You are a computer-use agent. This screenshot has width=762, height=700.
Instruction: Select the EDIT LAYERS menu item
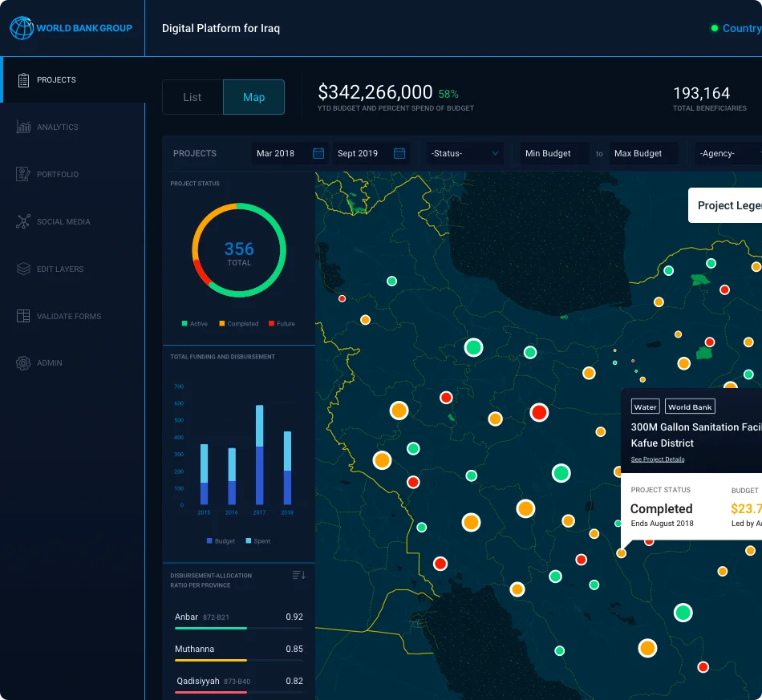60,269
